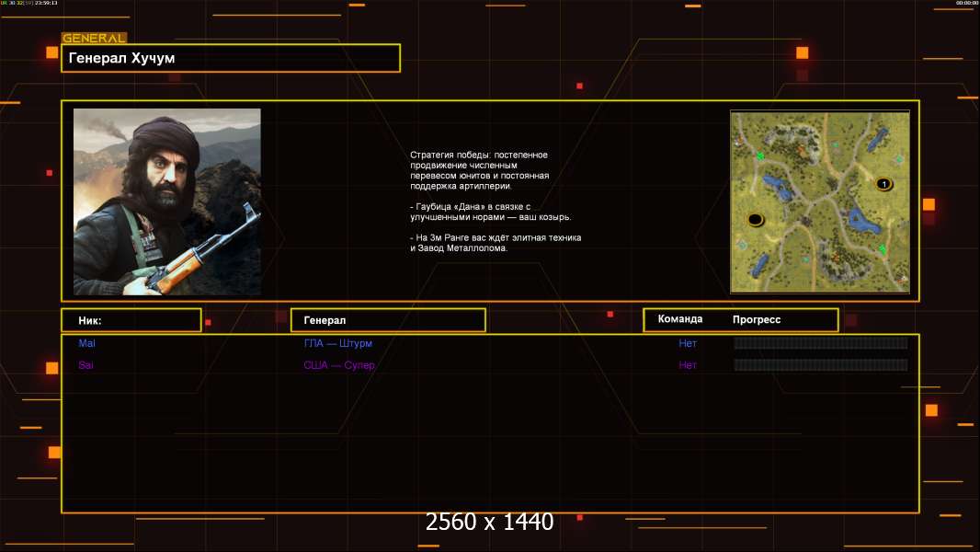Screen dimensions: 980x552
Task: Click the clock readout in top-left corner
Action: pyautogui.click(x=42, y=4)
